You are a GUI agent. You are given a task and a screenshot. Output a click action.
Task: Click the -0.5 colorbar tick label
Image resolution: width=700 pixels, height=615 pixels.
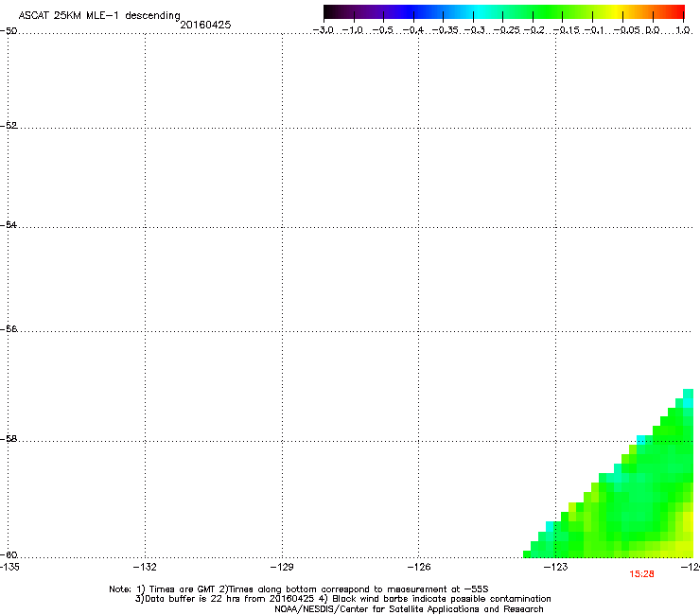[383, 30]
